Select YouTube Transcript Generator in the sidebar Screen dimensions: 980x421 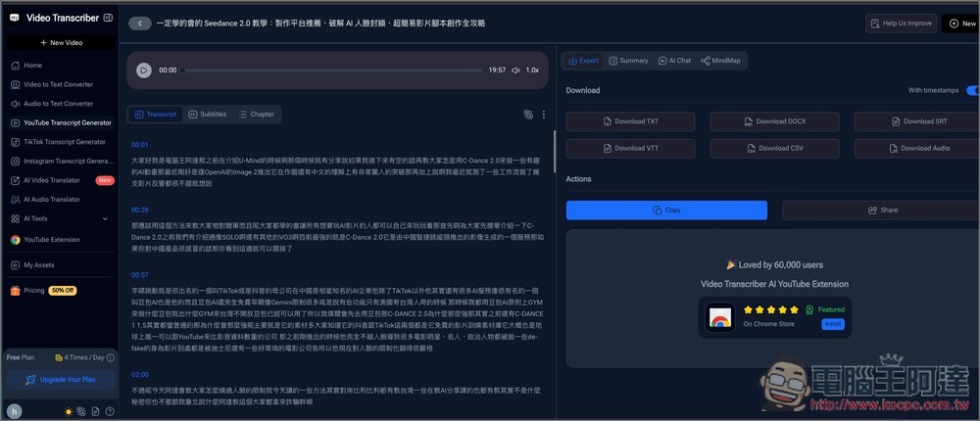[61, 123]
